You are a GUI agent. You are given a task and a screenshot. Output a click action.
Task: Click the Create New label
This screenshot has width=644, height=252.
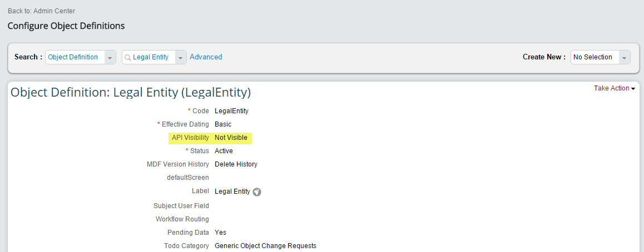coord(544,57)
